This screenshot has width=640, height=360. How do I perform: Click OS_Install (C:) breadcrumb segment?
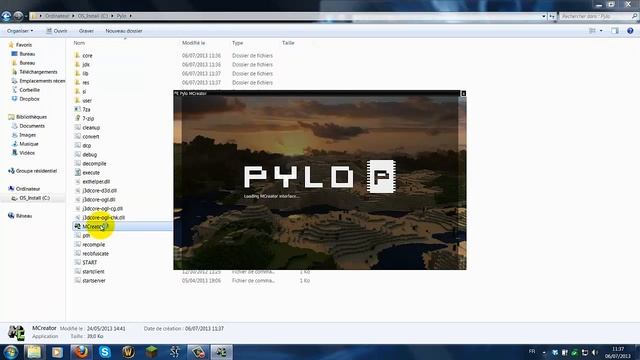93,16
